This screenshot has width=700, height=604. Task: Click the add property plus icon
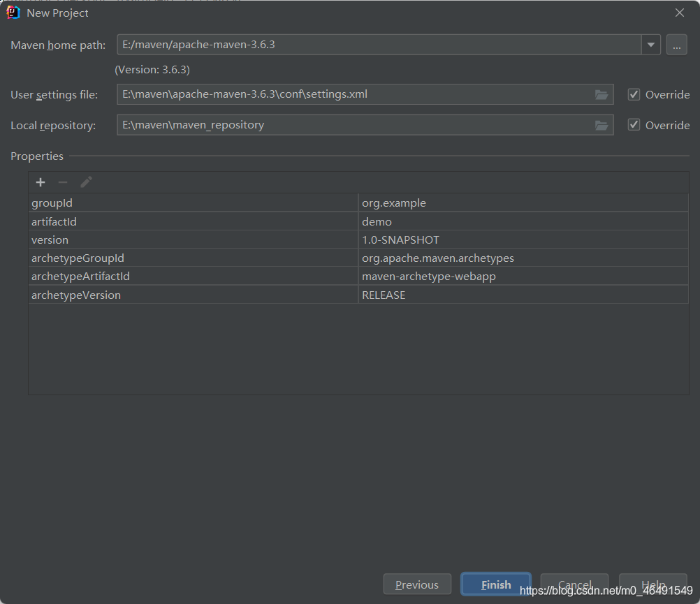click(x=41, y=182)
